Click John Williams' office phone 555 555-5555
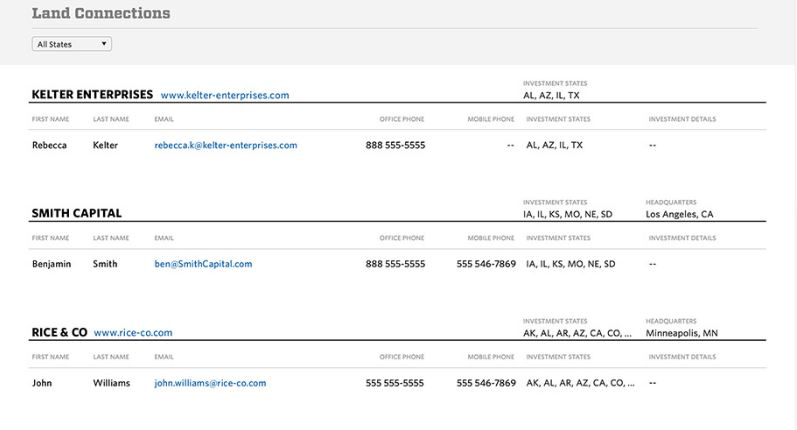This screenshot has height=430, width=797. [395, 383]
